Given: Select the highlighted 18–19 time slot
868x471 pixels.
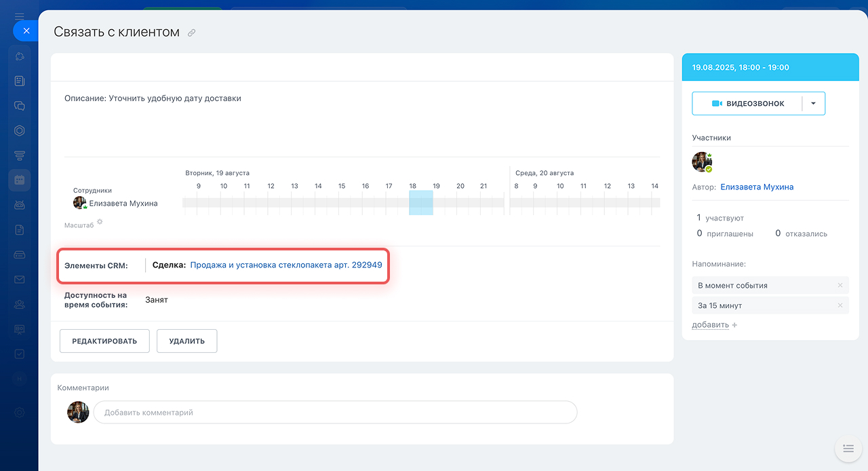Looking at the screenshot, I should (421, 202).
